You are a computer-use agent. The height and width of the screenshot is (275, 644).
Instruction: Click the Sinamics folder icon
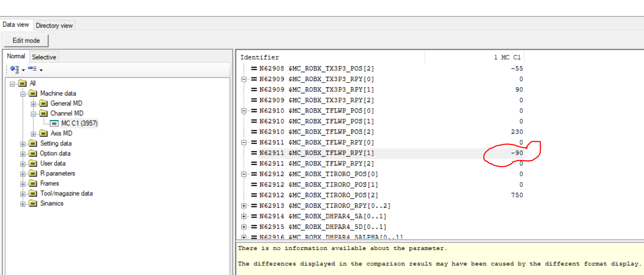tap(33, 204)
